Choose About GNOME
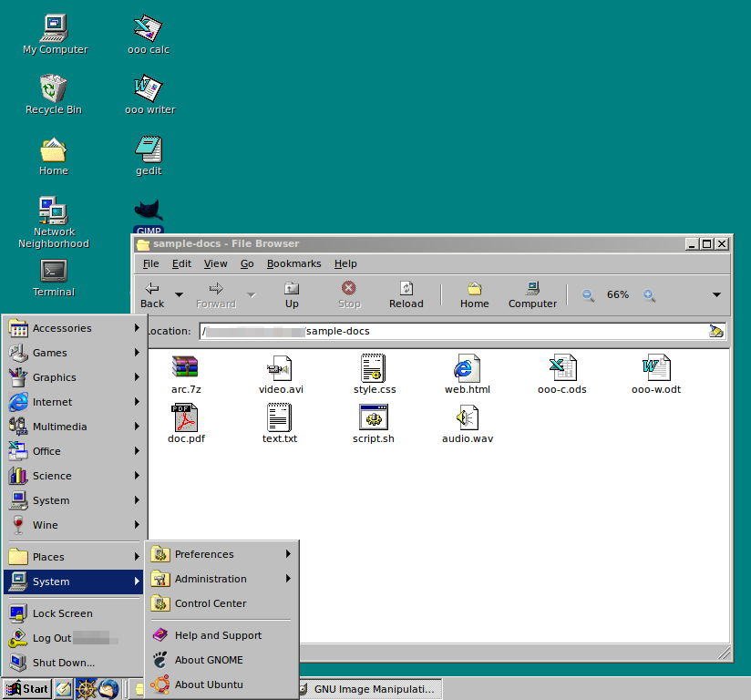The width and height of the screenshot is (751, 700). (221, 660)
